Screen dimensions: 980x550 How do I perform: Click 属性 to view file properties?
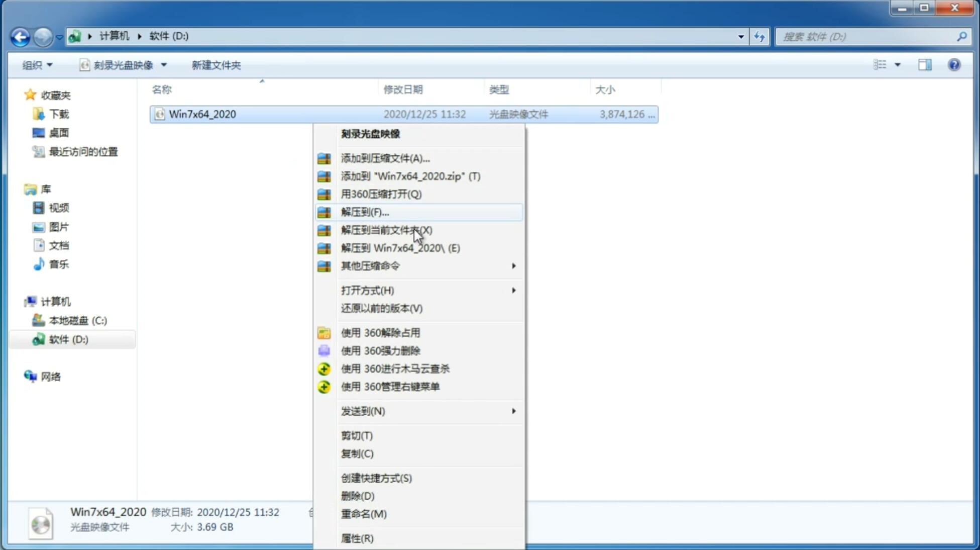[356, 538]
